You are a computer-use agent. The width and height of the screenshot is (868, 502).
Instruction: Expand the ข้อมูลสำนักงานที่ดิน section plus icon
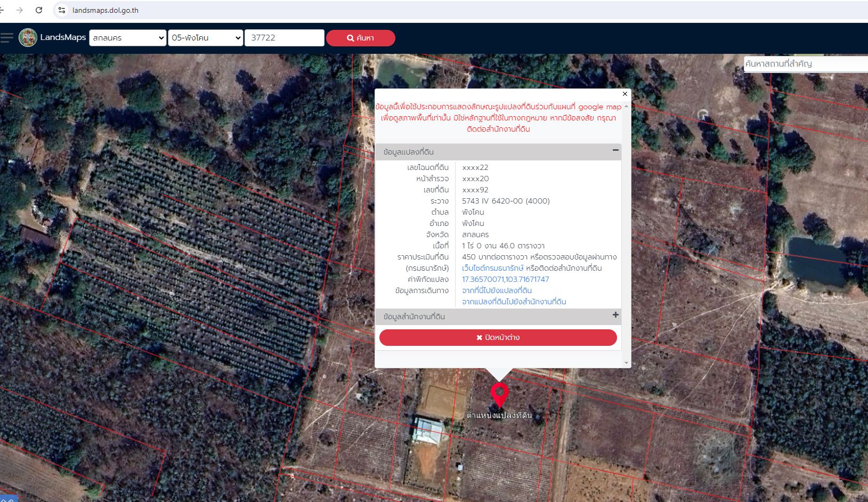615,315
